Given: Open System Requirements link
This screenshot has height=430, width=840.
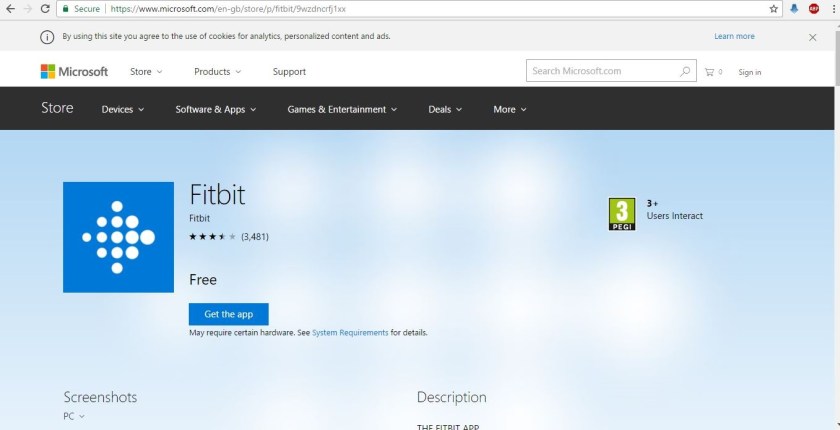Looking at the screenshot, I should tap(350, 333).
